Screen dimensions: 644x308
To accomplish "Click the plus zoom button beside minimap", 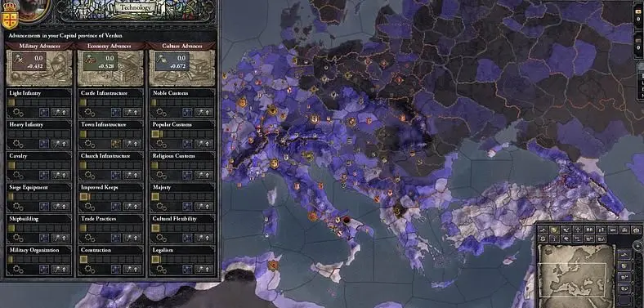I will pos(637,246).
